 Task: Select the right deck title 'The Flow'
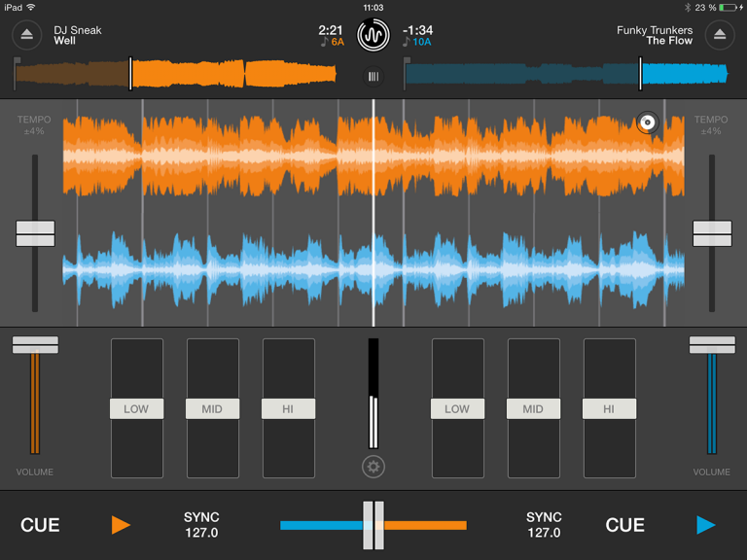click(669, 41)
